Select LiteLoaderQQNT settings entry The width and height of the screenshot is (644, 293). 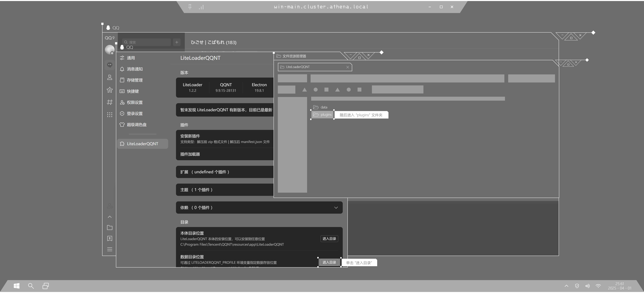pyautogui.click(x=143, y=144)
